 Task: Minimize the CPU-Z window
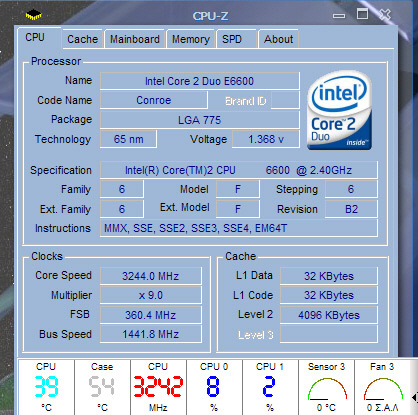point(339,16)
